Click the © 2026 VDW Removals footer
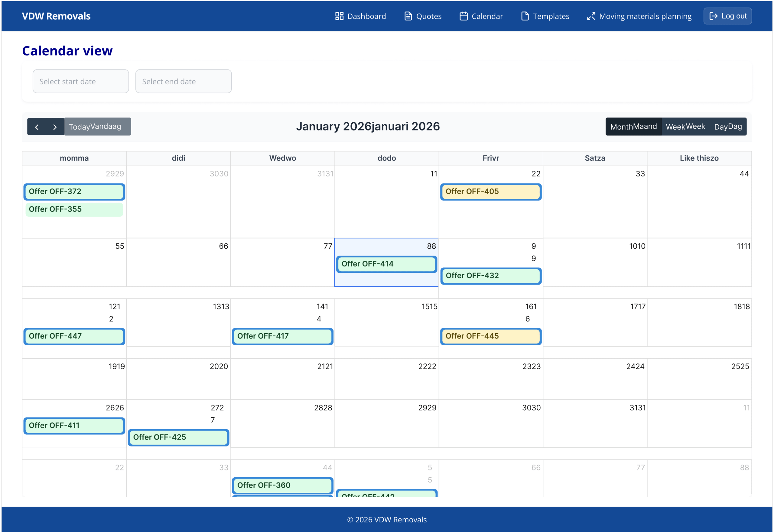This screenshot has width=774, height=532. (387, 520)
